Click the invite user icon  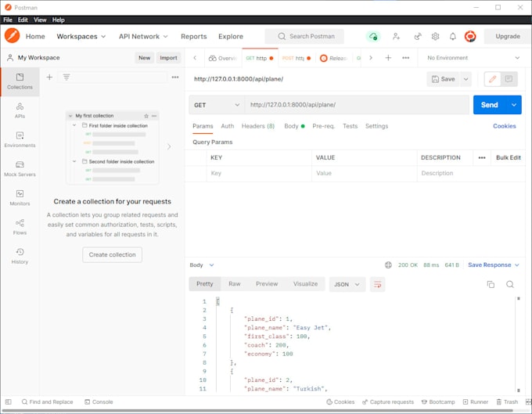[x=396, y=36]
